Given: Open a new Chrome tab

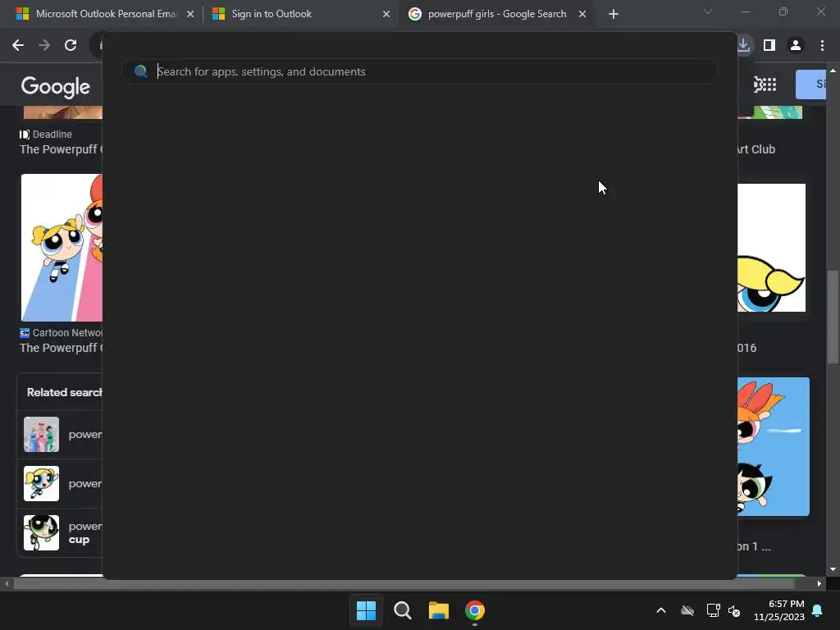Looking at the screenshot, I should coord(614,15).
